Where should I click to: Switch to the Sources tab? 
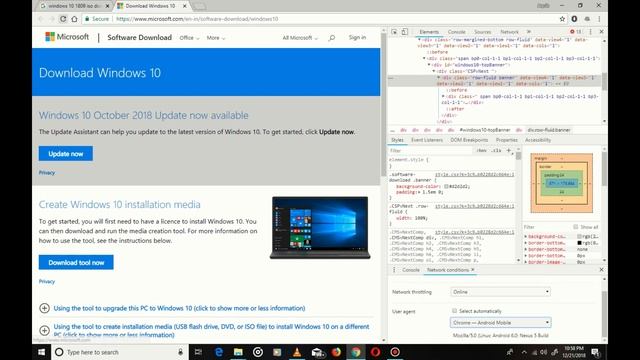click(x=482, y=32)
